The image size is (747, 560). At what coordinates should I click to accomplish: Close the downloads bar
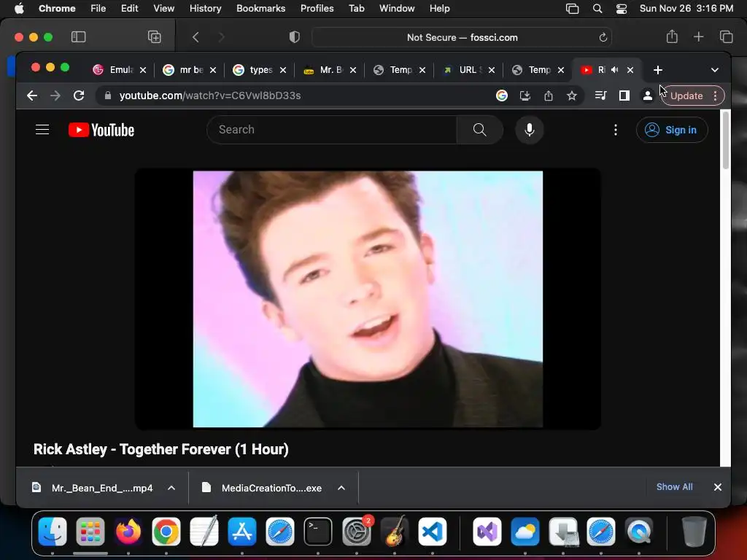[x=718, y=487]
